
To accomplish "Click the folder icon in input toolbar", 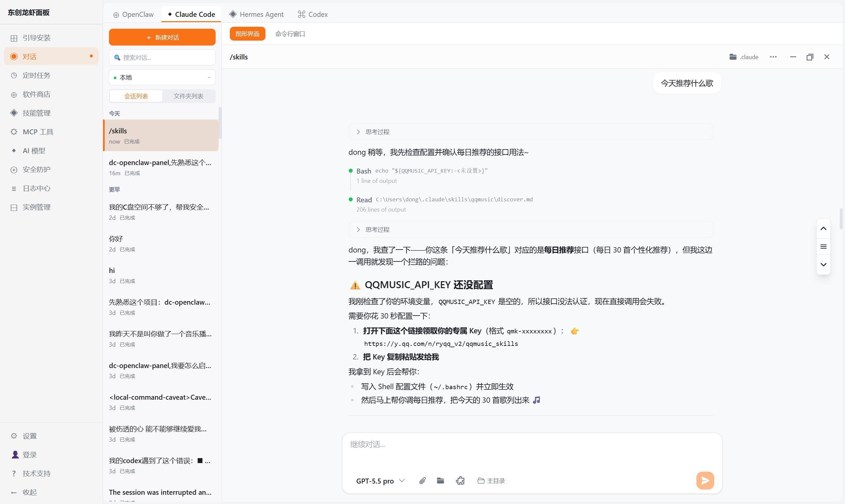I will [440, 481].
